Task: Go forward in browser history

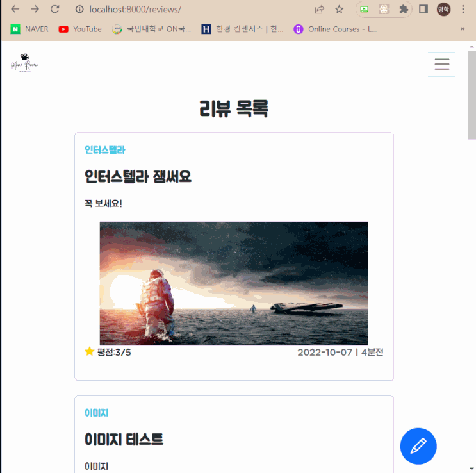Action: pos(35,9)
